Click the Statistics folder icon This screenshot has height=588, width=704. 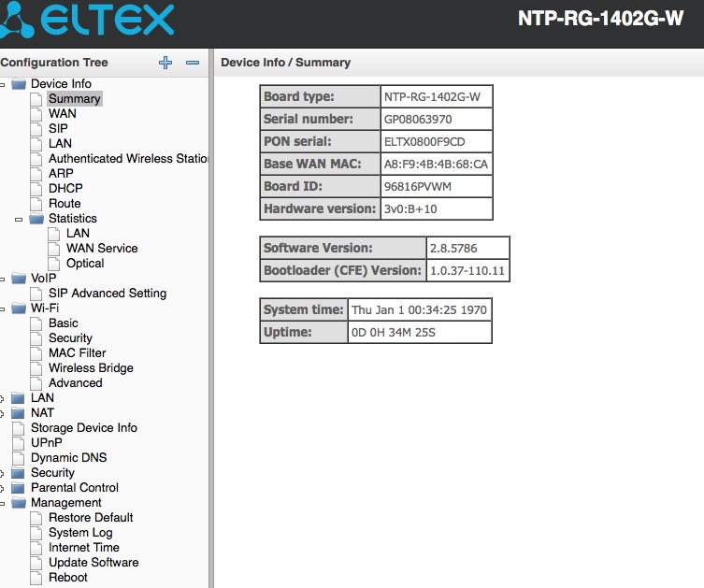pyautogui.click(x=36, y=219)
